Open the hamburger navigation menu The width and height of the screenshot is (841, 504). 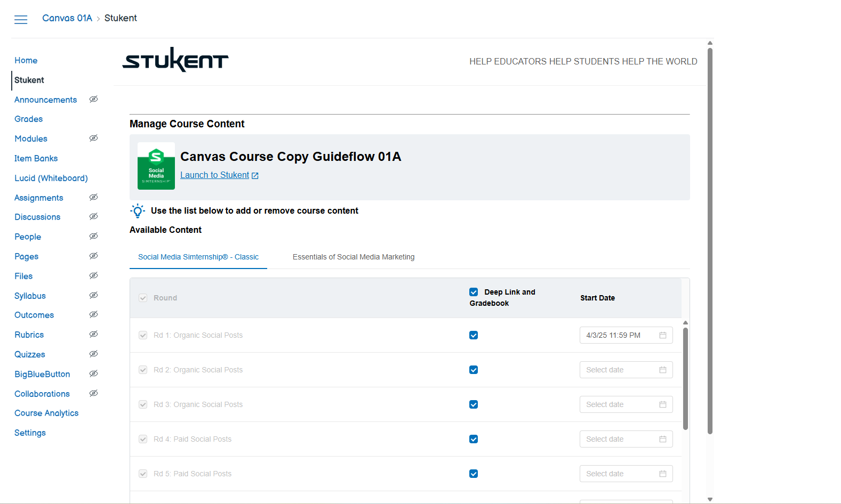click(x=21, y=20)
